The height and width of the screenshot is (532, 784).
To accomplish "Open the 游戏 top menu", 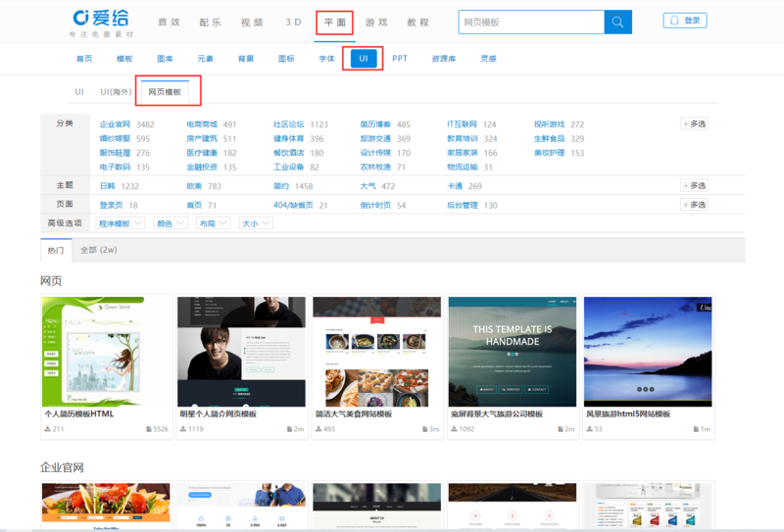I will pos(376,22).
